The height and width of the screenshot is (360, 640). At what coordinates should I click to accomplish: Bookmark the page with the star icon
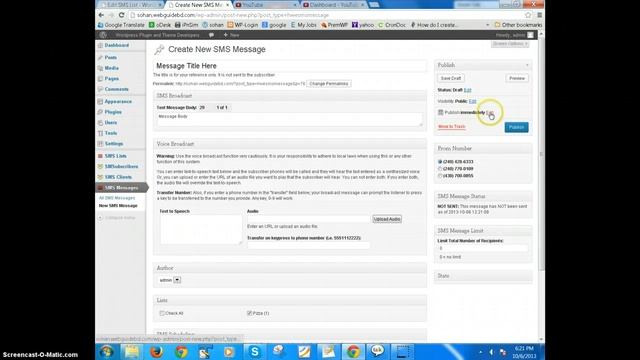pos(528,15)
